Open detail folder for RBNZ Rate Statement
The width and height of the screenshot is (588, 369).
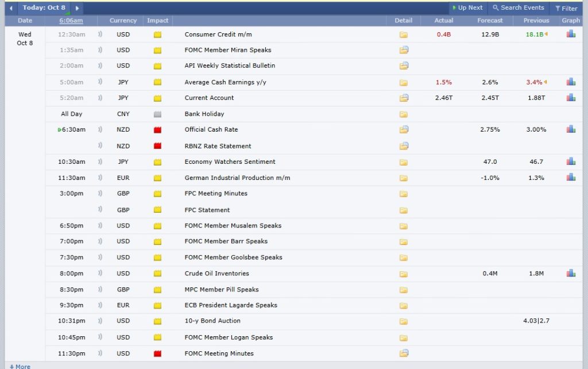point(403,146)
